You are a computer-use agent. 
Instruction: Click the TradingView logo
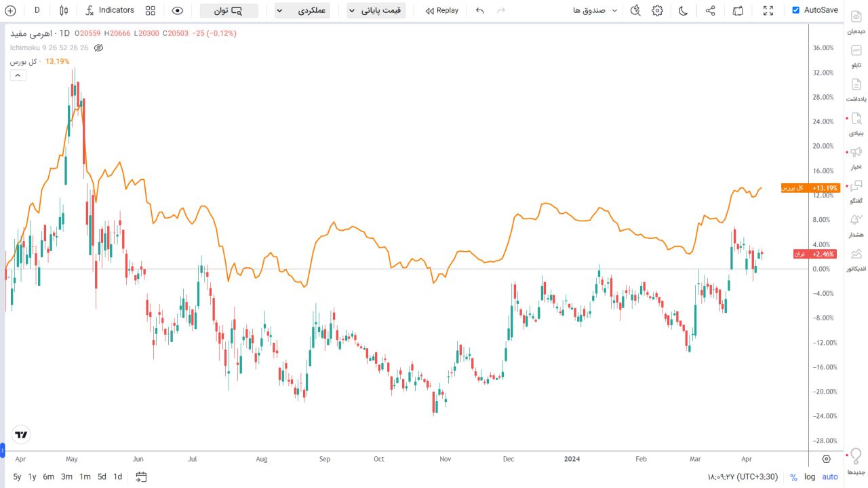(x=22, y=435)
